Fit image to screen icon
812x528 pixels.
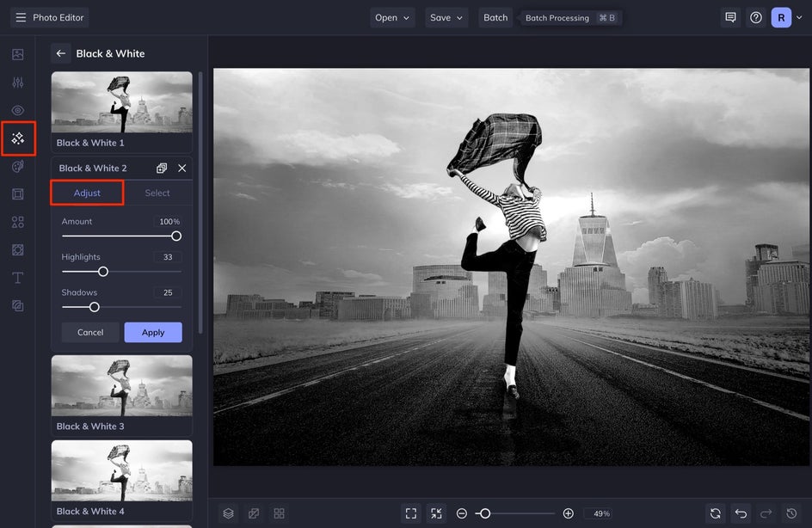(x=411, y=513)
